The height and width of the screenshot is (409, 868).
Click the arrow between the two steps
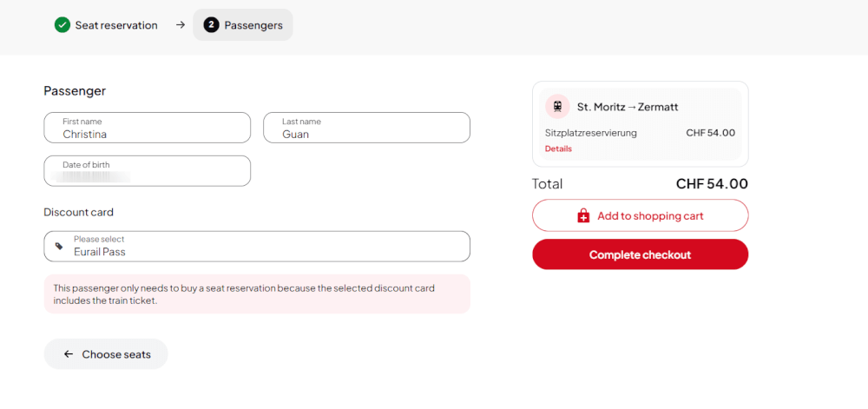(x=181, y=25)
